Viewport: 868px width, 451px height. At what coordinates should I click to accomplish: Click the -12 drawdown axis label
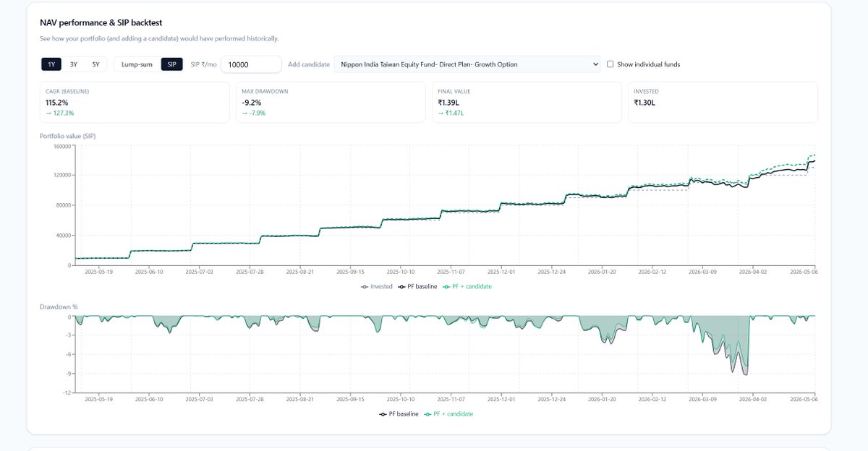coord(67,392)
